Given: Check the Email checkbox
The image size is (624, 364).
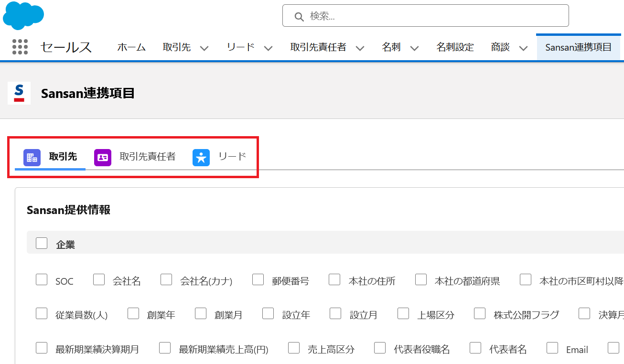Looking at the screenshot, I should (x=552, y=348).
